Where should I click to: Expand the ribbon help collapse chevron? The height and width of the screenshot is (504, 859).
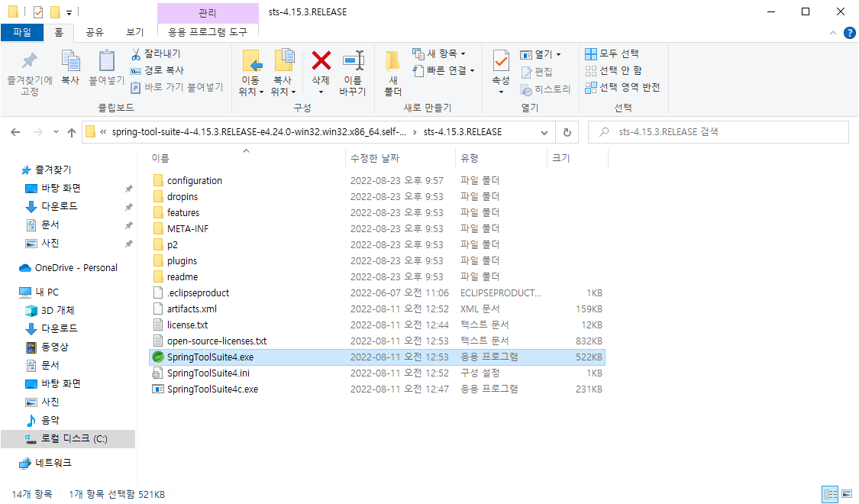pos(833,33)
